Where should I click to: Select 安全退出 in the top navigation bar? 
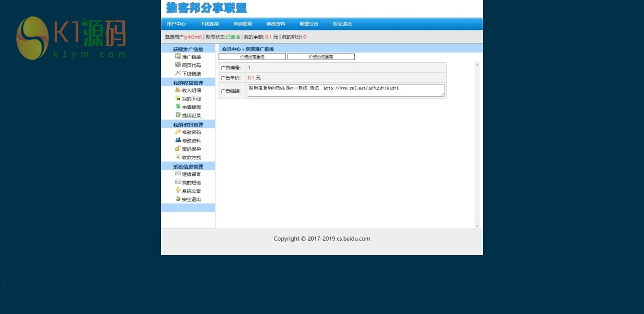point(342,24)
